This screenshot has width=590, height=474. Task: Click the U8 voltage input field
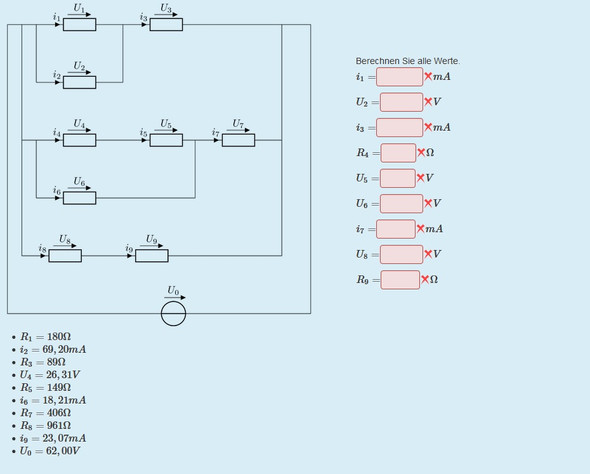pyautogui.click(x=401, y=254)
